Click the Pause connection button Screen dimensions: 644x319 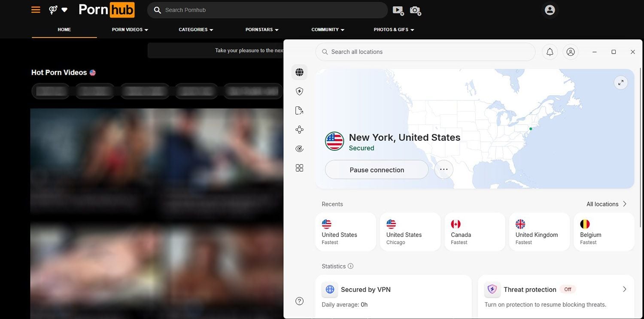pyautogui.click(x=377, y=170)
